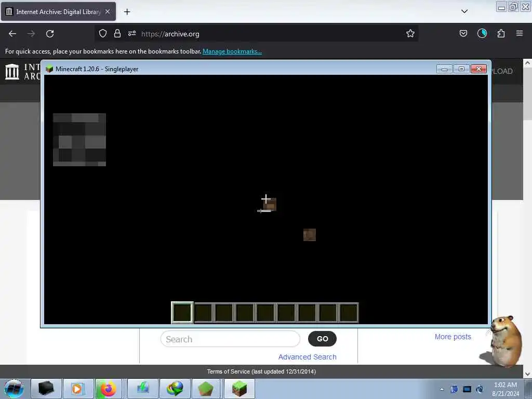Maximize the Minecraft window
The height and width of the screenshot is (399, 532).
pyautogui.click(x=461, y=69)
